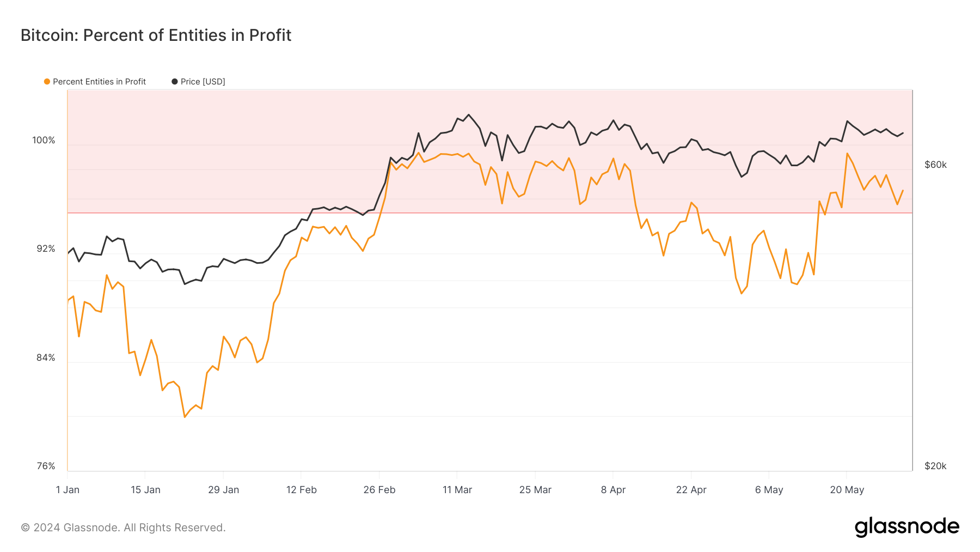Screen dimensions: 980x552
Task: Click the black Price [USD] legend dot
Action: pos(175,82)
